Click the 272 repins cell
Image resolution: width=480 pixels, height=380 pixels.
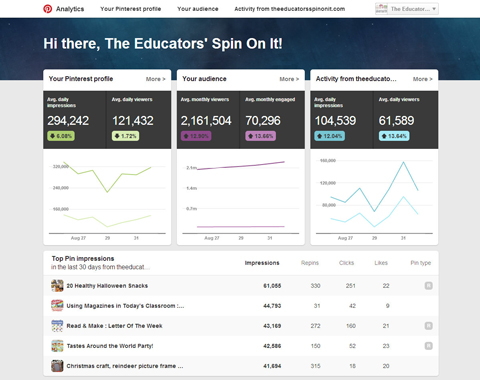click(x=315, y=326)
